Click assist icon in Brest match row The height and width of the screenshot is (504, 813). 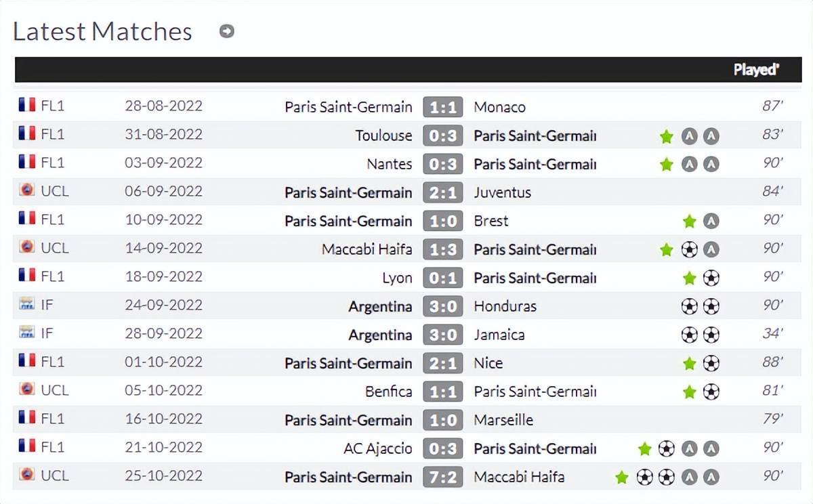[711, 222]
